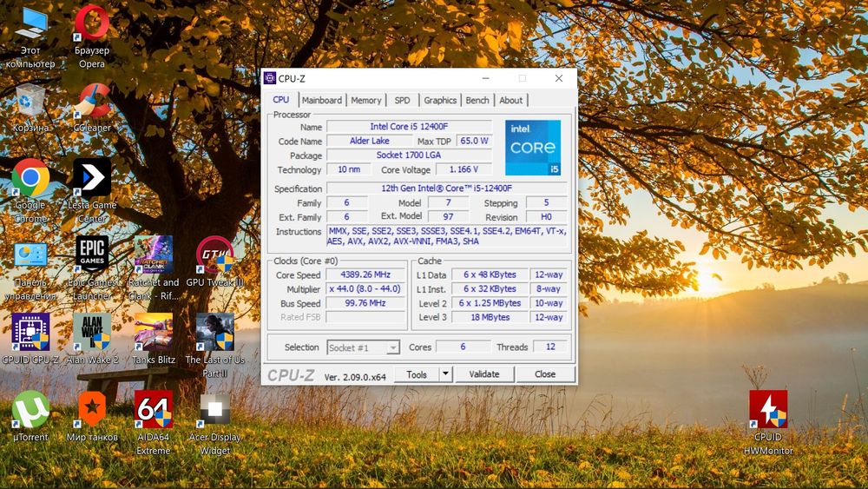Click the processor Name field Intel Core i5 12400F
This screenshot has width=868, height=489.
point(409,127)
